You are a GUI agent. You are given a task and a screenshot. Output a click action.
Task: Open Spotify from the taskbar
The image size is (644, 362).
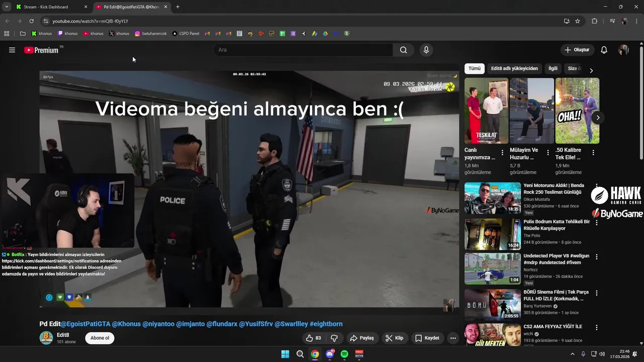click(x=345, y=354)
